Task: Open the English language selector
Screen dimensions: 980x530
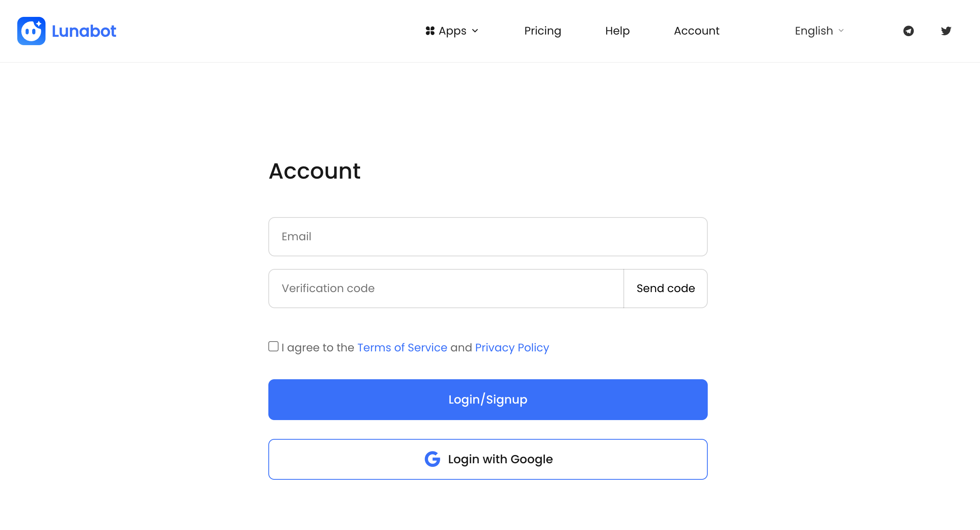Action: (x=814, y=31)
